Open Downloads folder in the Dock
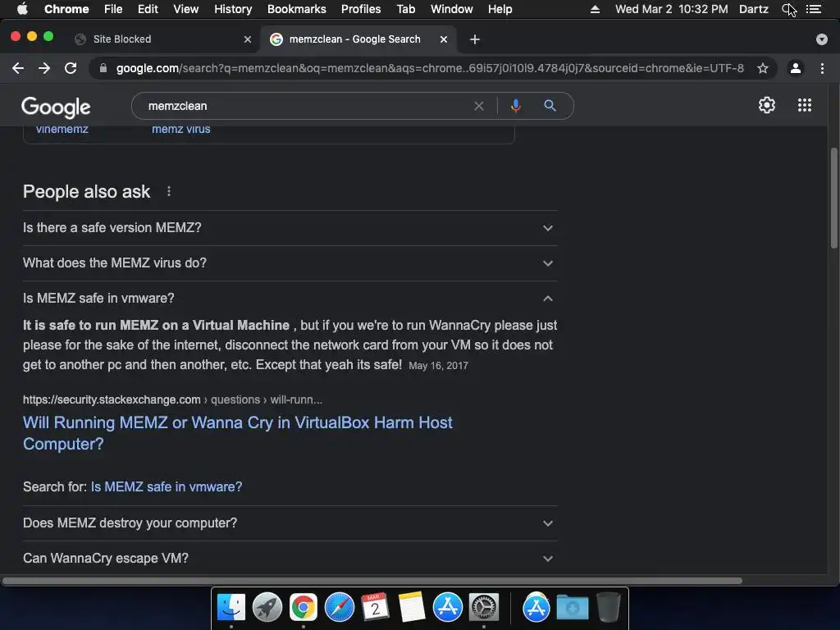 coord(572,608)
